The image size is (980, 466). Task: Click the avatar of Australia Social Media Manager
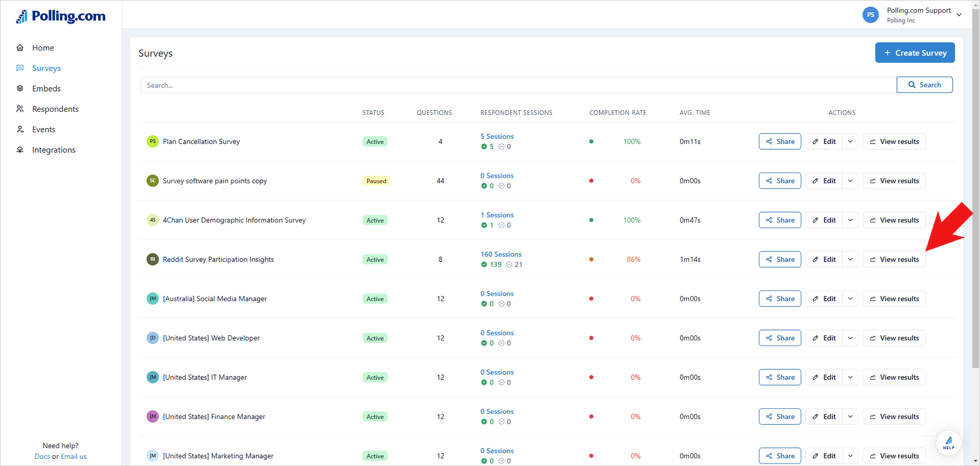coord(153,299)
